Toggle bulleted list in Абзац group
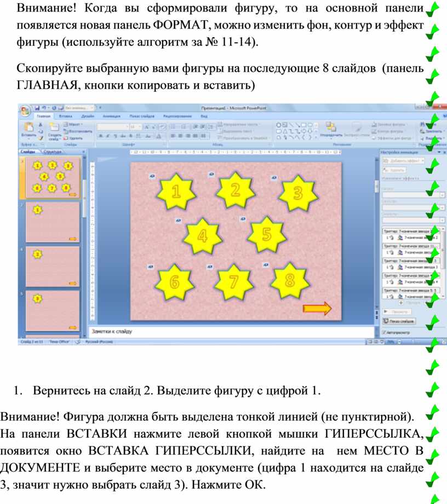This screenshot has width=447, height=504. (173, 126)
